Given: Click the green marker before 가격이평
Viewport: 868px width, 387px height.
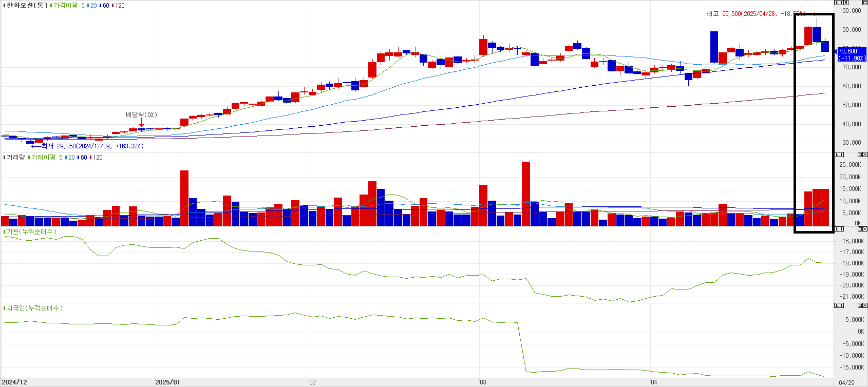Looking at the screenshot, I should [51, 5].
